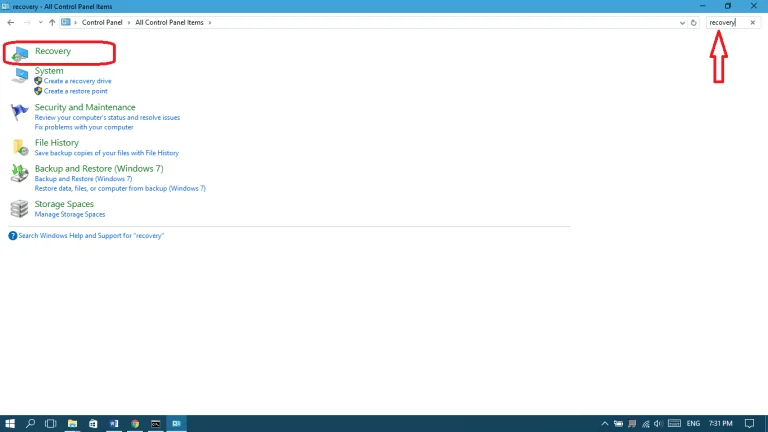The width and height of the screenshot is (768, 432).
Task: Click the Forward navigation arrow
Action: point(27,23)
